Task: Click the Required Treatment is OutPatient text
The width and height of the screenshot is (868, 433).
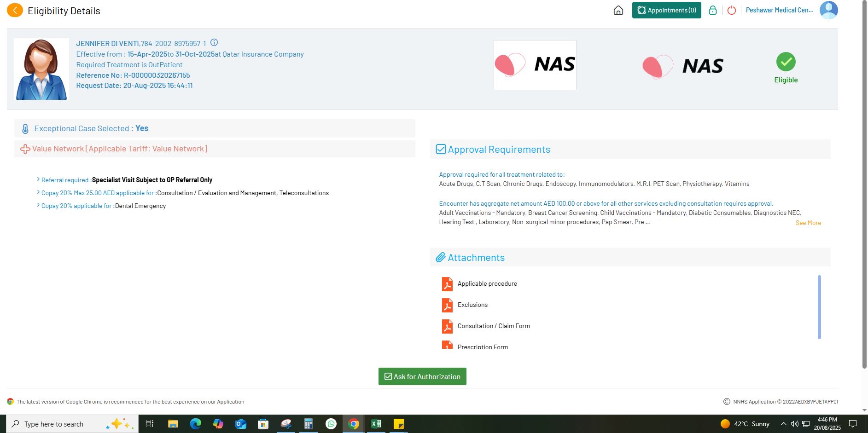Action: (x=129, y=65)
